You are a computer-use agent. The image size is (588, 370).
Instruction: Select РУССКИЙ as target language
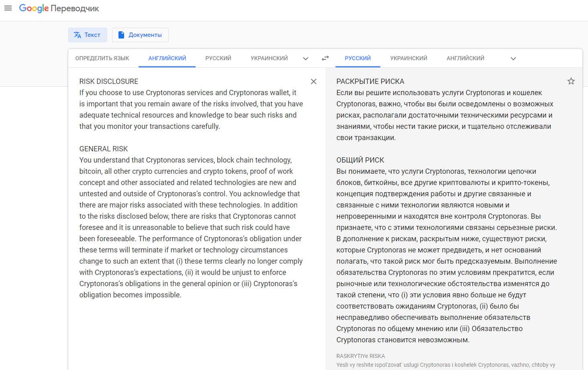357,58
